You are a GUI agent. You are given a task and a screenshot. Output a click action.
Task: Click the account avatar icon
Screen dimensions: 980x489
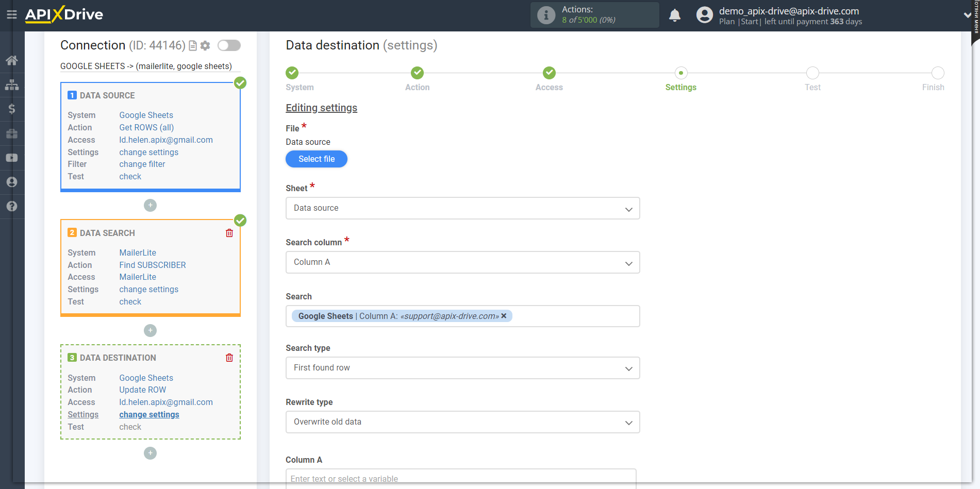pos(704,15)
